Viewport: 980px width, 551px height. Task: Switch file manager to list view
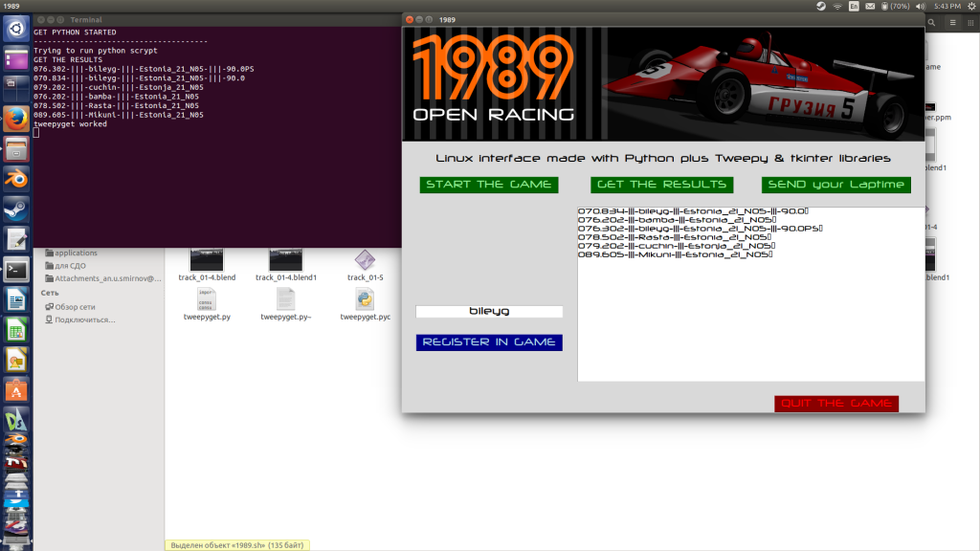pyautogui.click(x=952, y=23)
